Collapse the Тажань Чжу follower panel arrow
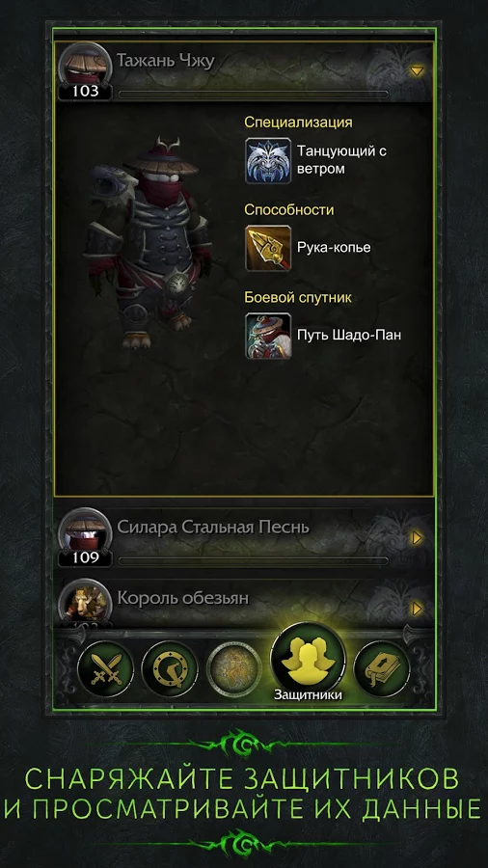Viewport: 488px width, 868px height. [417, 70]
